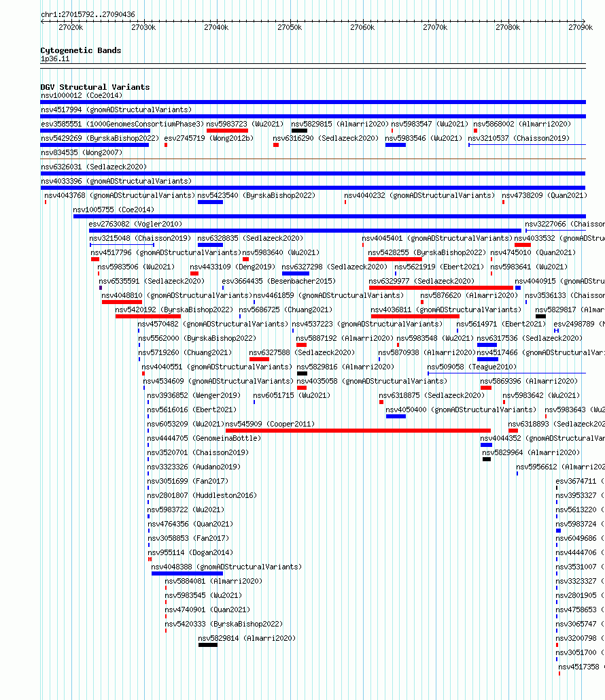The height and width of the screenshot is (700, 605).
Task: Select nsv5829964 (Almarri2020) label
Action: tap(531, 452)
